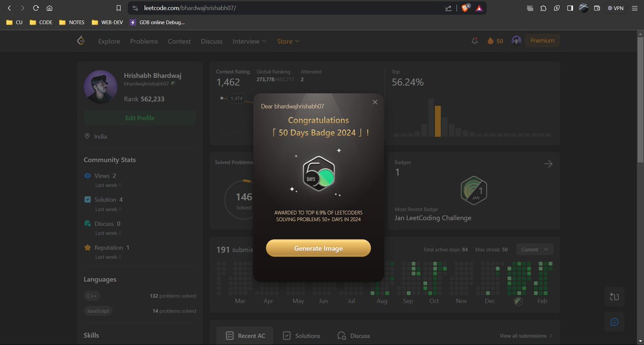Switch to the Recent AC tab

pos(245,336)
